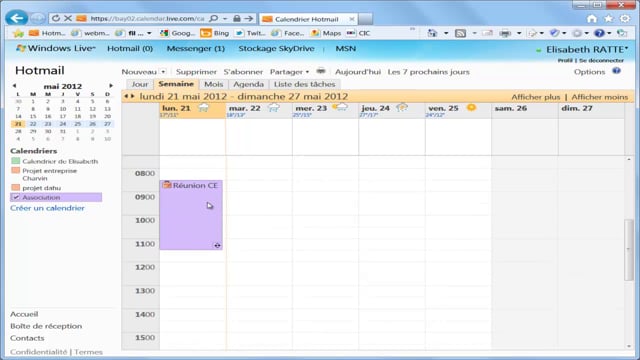
Task: Click Se déconnecter link
Action: tap(601, 60)
